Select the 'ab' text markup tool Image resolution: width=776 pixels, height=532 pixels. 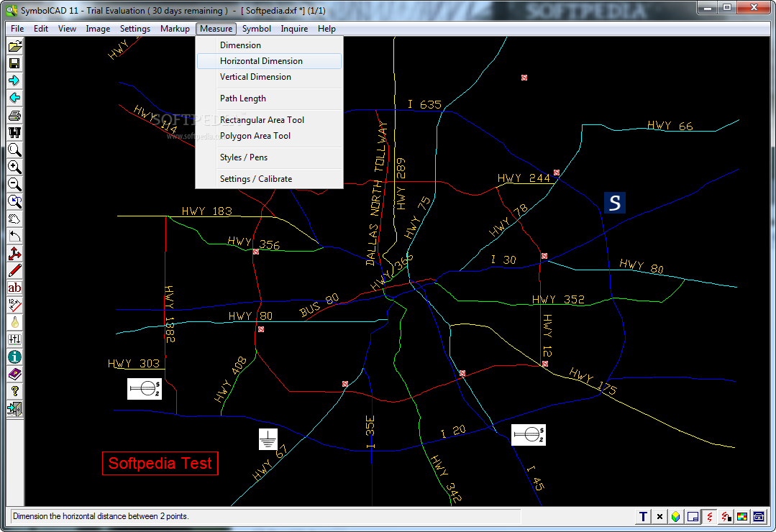click(x=15, y=288)
